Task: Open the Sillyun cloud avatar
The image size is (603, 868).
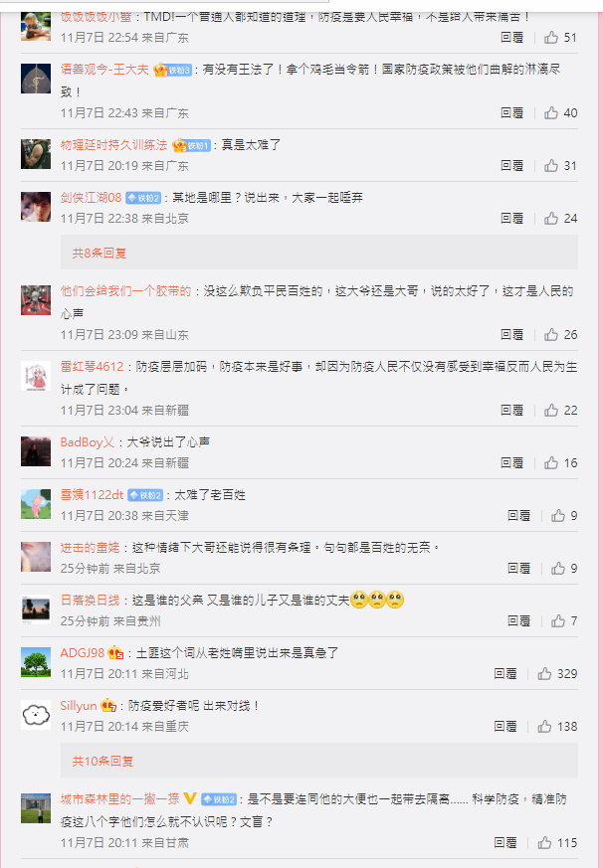Action: coord(36,715)
